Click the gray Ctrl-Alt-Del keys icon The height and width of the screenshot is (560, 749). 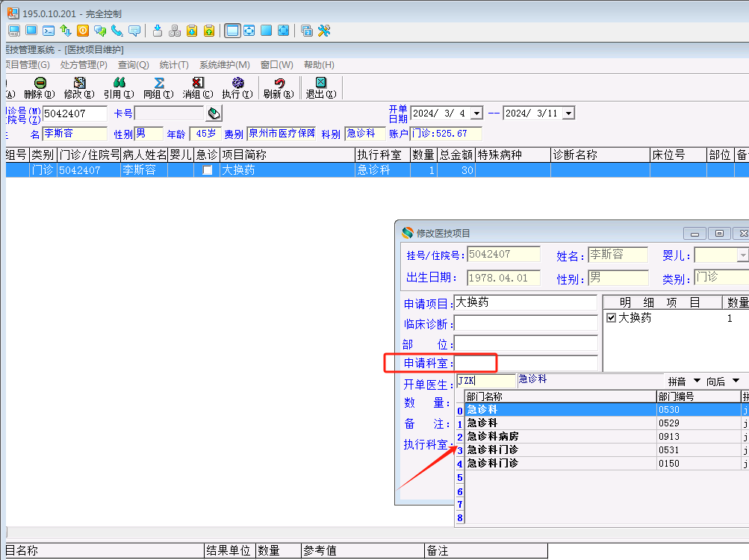tap(174, 31)
